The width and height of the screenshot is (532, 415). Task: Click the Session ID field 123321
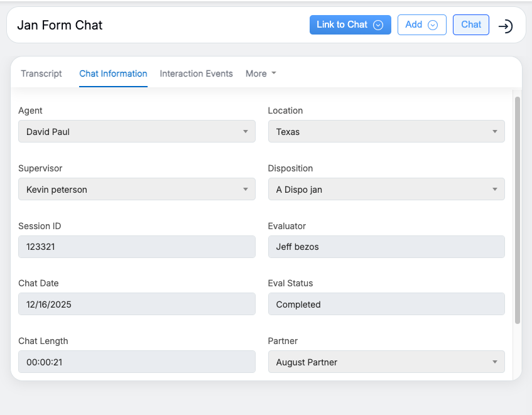point(136,247)
